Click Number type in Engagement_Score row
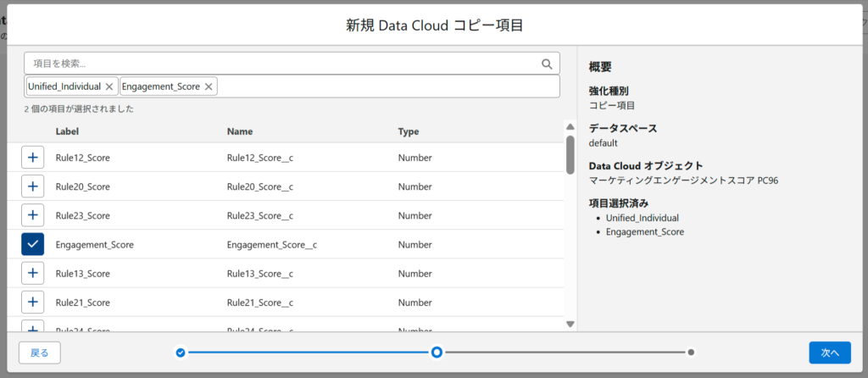 coord(415,244)
